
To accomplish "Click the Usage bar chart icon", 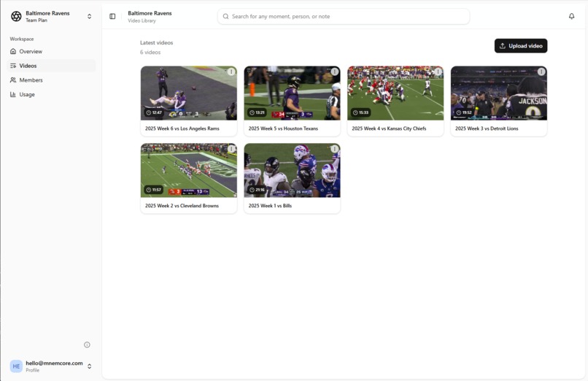I will [x=13, y=94].
